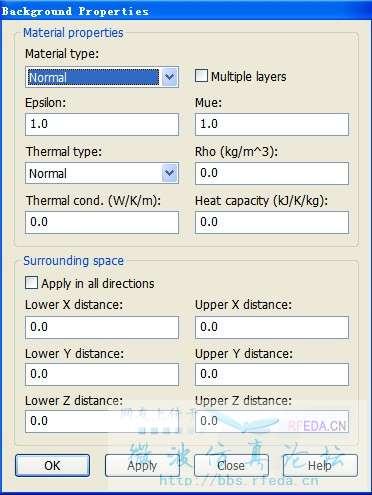
Task: Click the Apply button
Action: pos(142,465)
